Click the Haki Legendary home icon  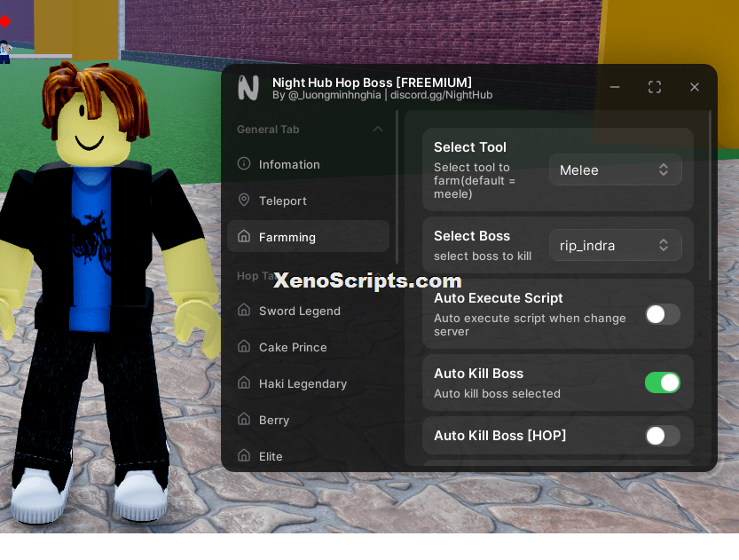click(244, 383)
